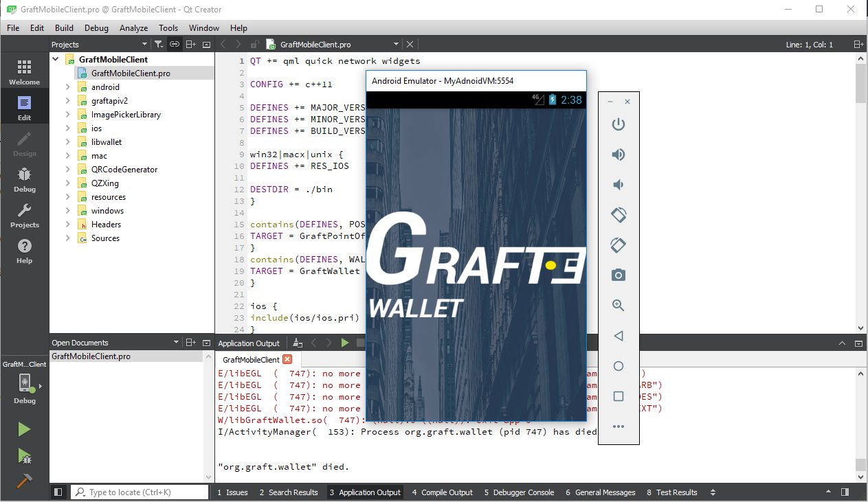Clear the Application Output with the broom icon
The width and height of the screenshot is (868, 502).
296,343
